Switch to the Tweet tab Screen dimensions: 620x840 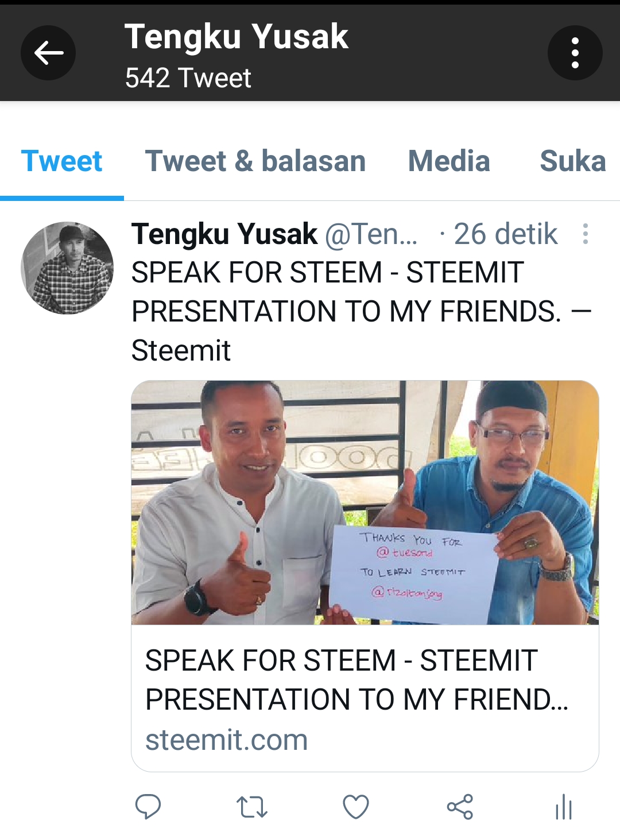[x=61, y=161]
